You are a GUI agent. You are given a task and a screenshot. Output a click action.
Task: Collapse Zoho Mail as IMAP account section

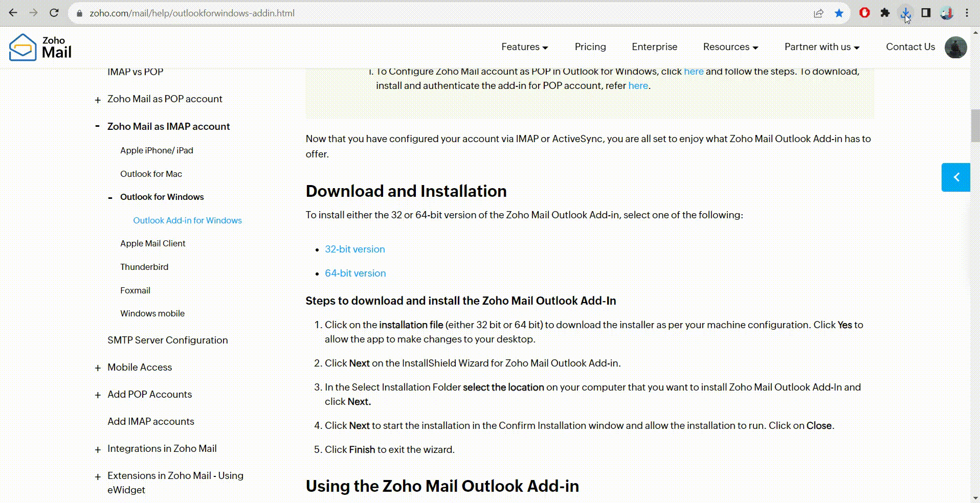97,126
